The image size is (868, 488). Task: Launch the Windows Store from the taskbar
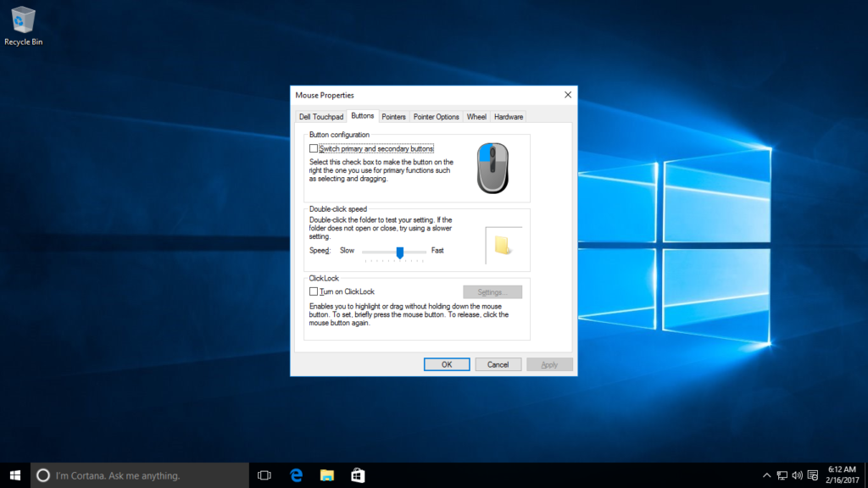point(357,474)
